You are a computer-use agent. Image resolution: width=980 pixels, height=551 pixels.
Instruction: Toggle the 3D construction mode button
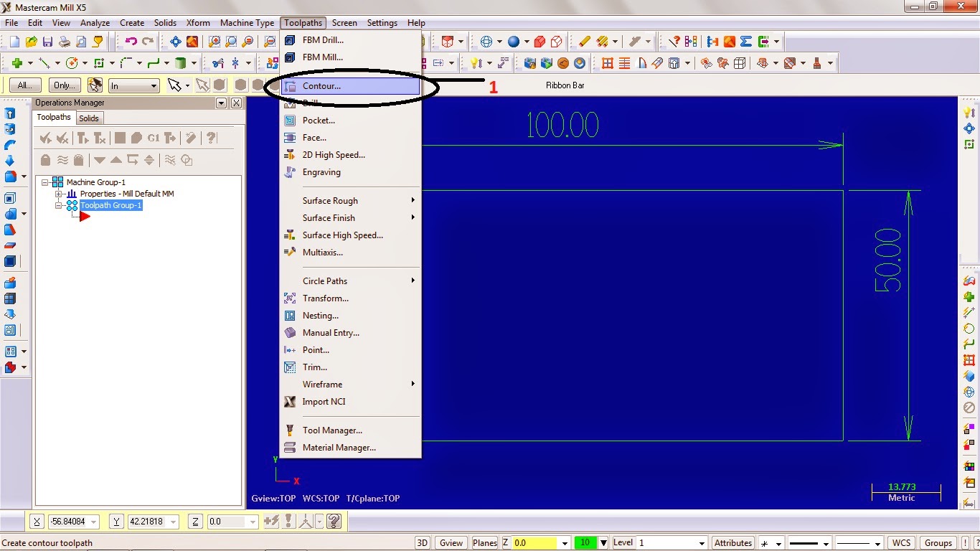[423, 543]
